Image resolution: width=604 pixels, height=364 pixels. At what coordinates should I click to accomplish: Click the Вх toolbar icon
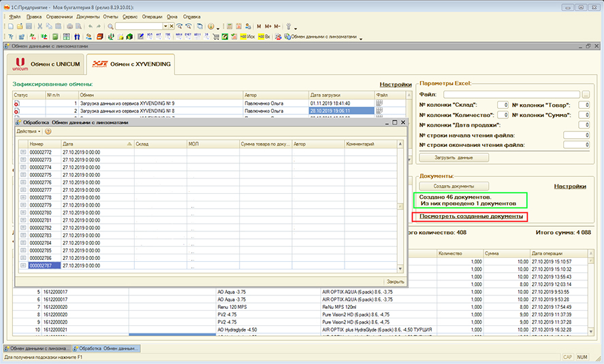[264, 36]
